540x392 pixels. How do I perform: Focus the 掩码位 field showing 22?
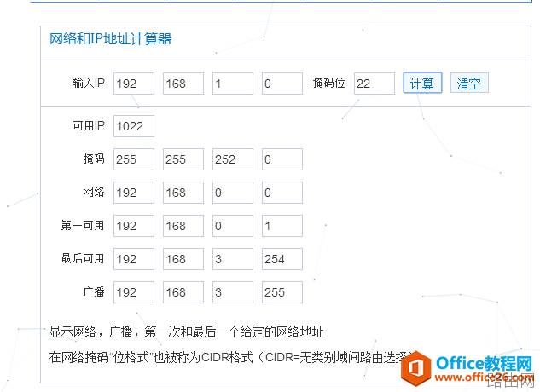tap(374, 84)
